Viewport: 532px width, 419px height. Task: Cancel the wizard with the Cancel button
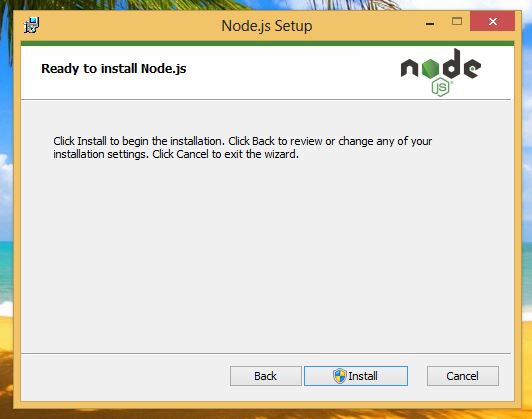pyautogui.click(x=463, y=376)
